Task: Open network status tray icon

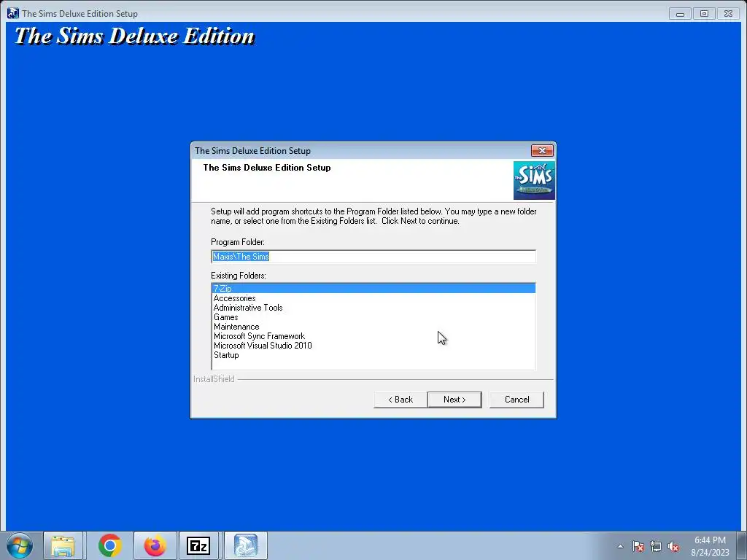Action: tap(656, 546)
